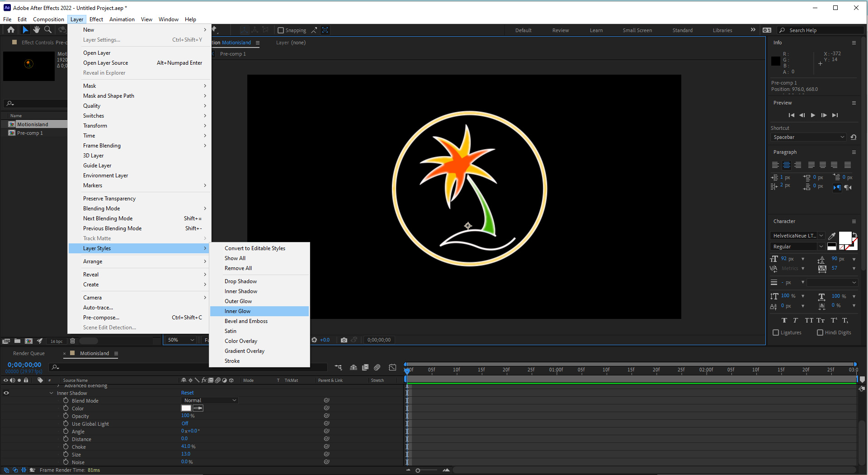The height and width of the screenshot is (475, 868).
Task: Open the Regular font style dropdown
Action: [797, 247]
